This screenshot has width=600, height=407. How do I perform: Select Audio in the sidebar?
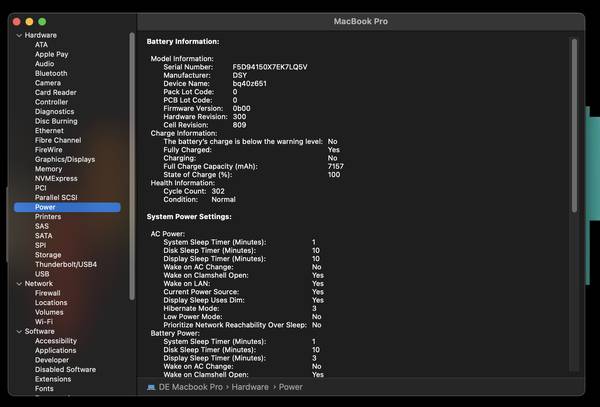click(44, 64)
